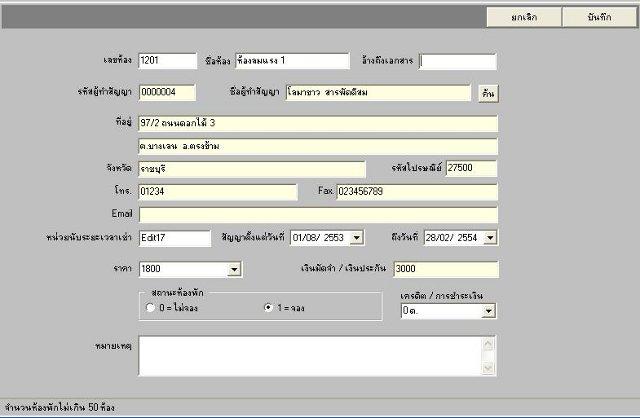Click the ค้น search button beside contractor name
The width and height of the screenshot is (640, 418).
point(488,93)
